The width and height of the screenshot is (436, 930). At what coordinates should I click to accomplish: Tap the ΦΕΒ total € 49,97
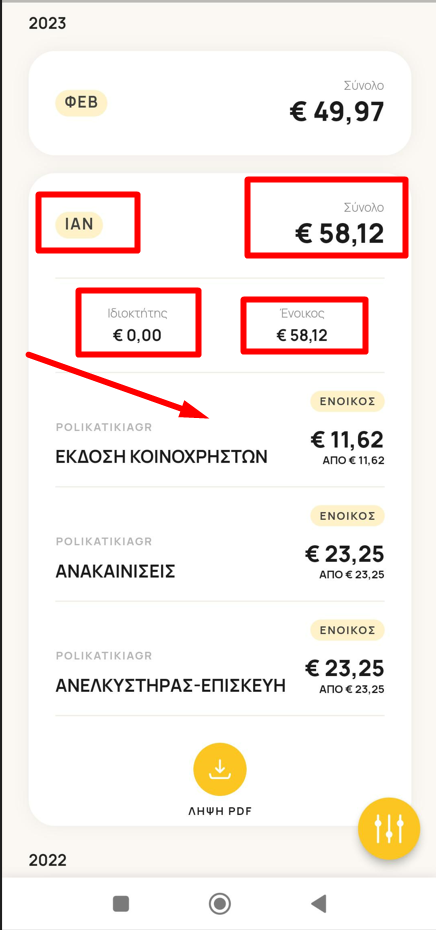(x=337, y=111)
